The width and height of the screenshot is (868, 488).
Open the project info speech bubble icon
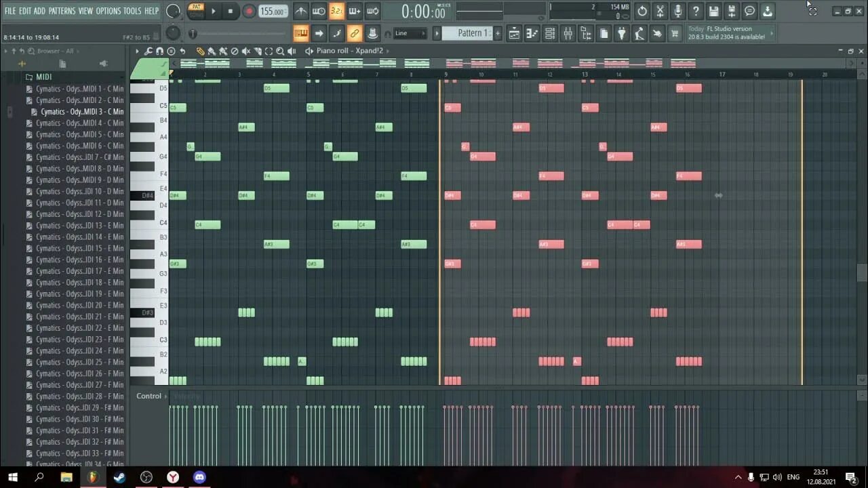coord(749,11)
